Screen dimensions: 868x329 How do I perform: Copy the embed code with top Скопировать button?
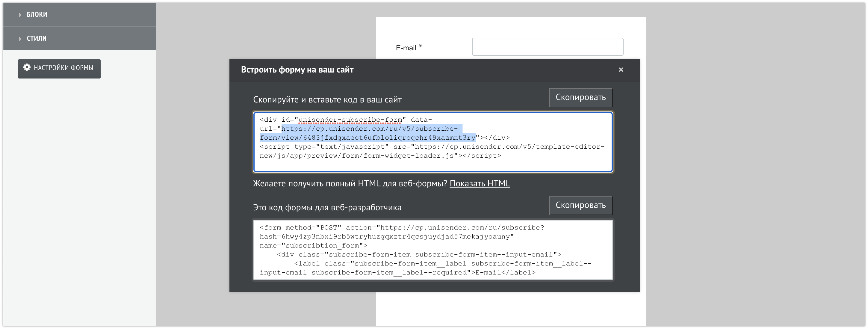tap(580, 97)
